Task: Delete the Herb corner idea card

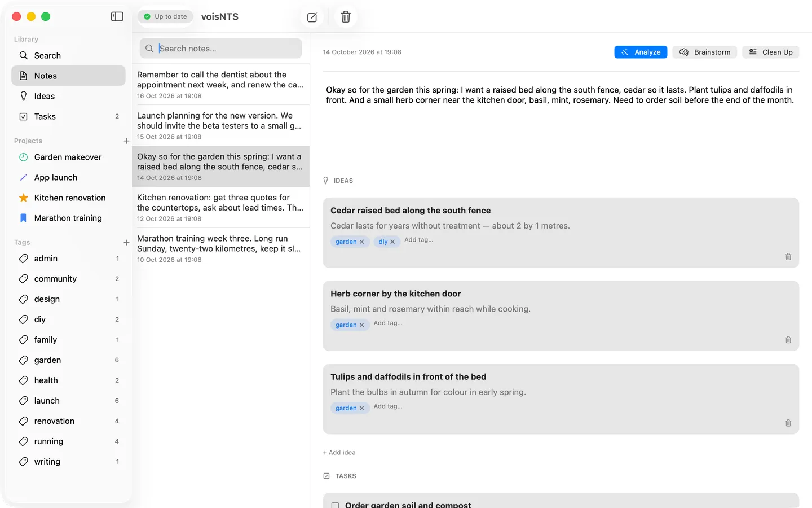Action: click(788, 340)
